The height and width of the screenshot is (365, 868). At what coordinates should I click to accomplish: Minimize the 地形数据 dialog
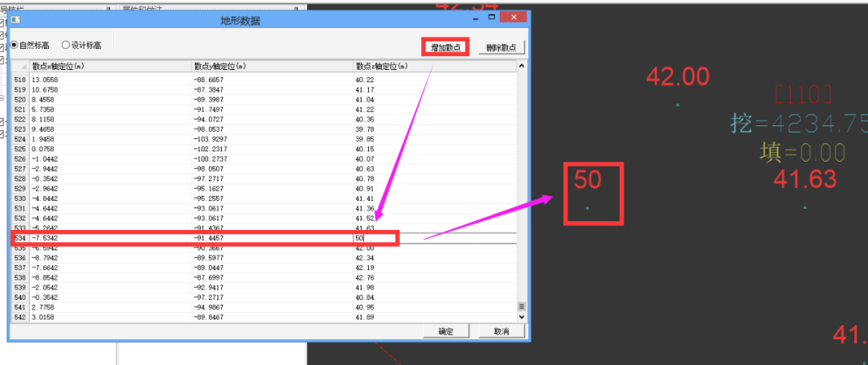tap(476, 18)
